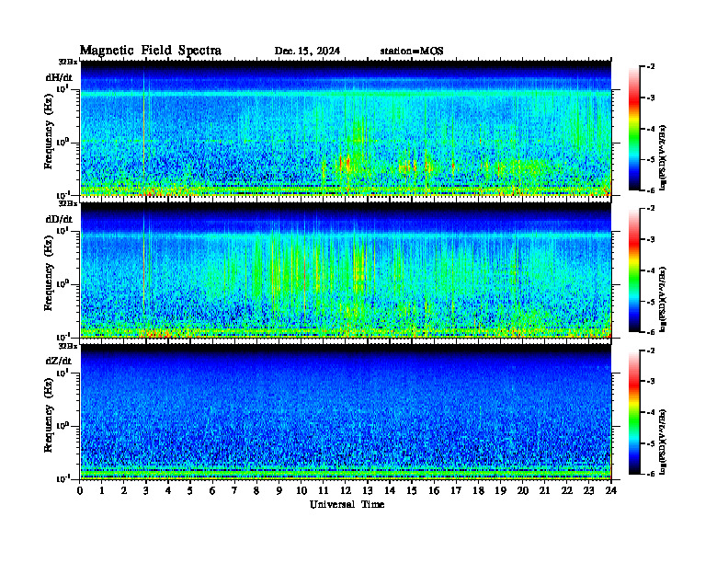Viewport: 728px width, 563px height.
Task: Click the "Universal Time" axis label
Action: 347,504
